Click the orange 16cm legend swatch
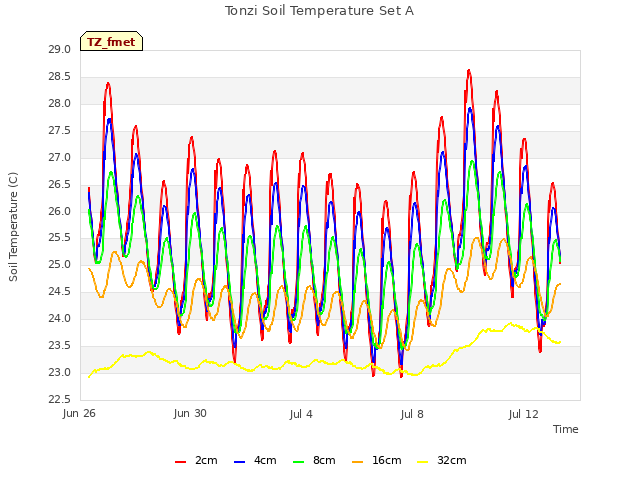The image size is (640, 480). pyautogui.click(x=358, y=462)
